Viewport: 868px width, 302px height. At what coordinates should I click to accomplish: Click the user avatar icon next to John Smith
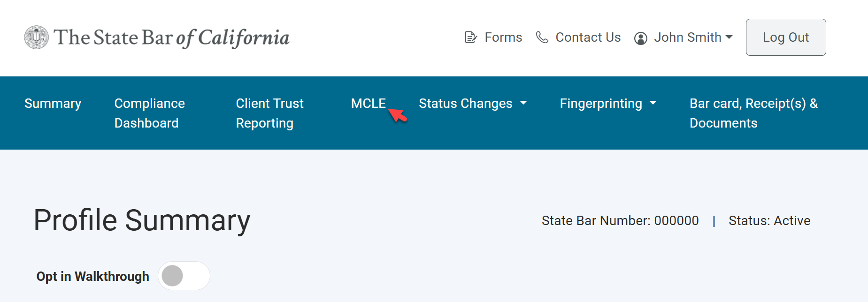[x=640, y=38]
